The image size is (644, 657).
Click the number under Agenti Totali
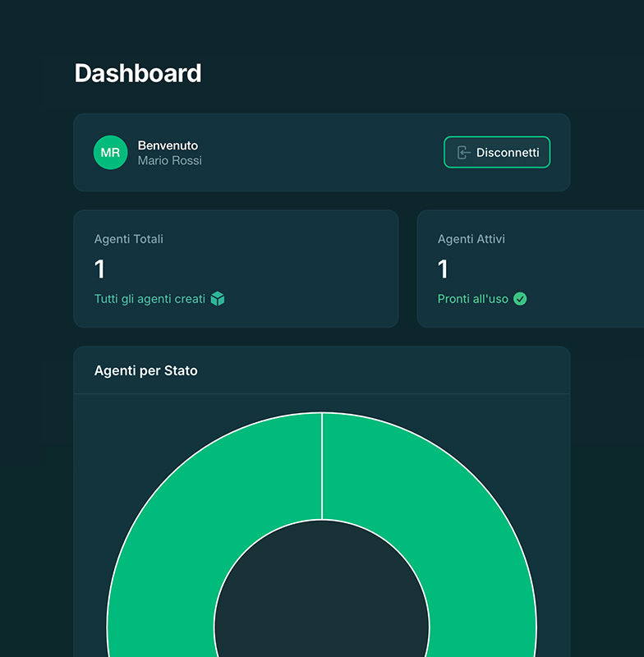(x=99, y=269)
